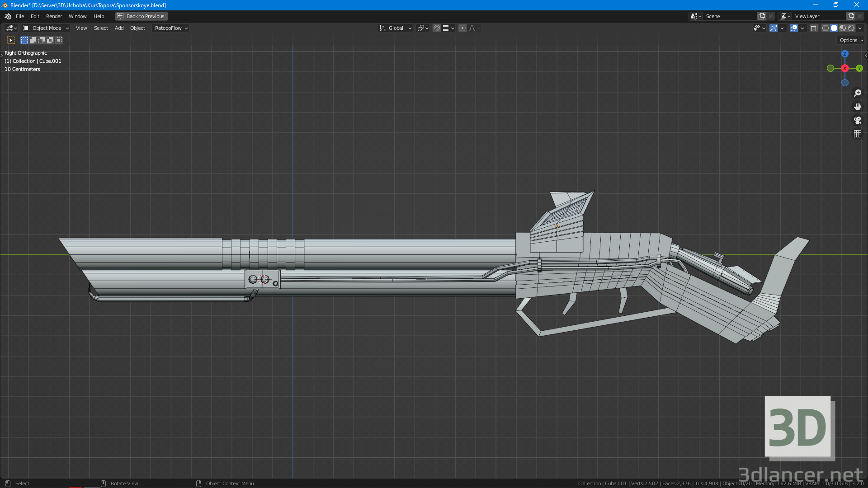Open the View menu

pos(80,28)
